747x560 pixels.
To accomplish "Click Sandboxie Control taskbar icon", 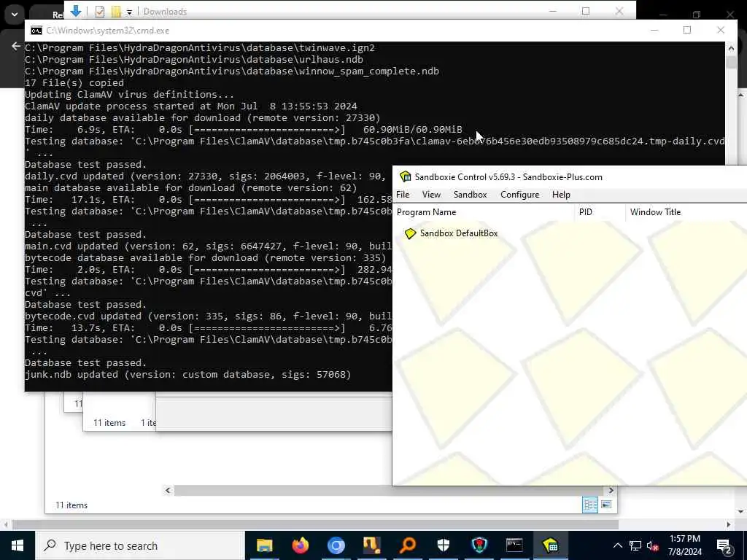I will coord(550,545).
